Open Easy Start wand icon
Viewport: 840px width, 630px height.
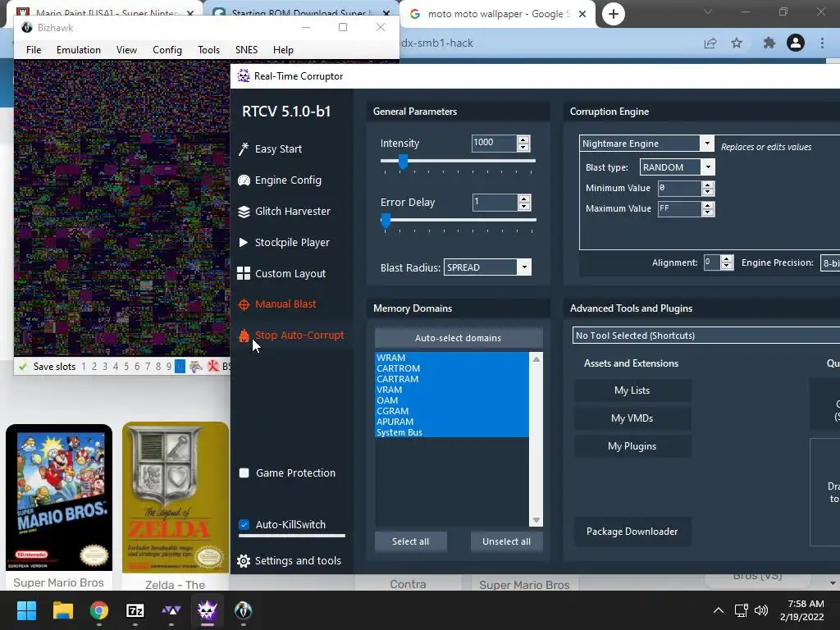pos(243,149)
